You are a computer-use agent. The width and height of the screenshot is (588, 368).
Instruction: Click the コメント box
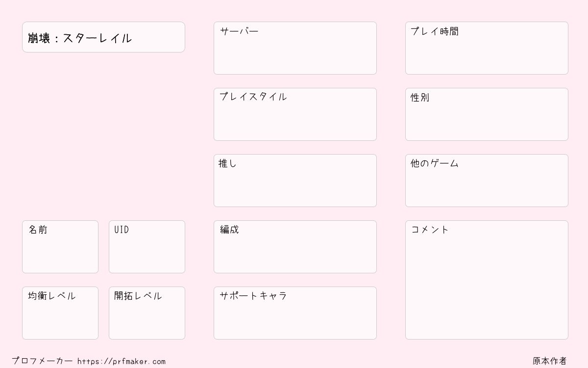coord(487,280)
